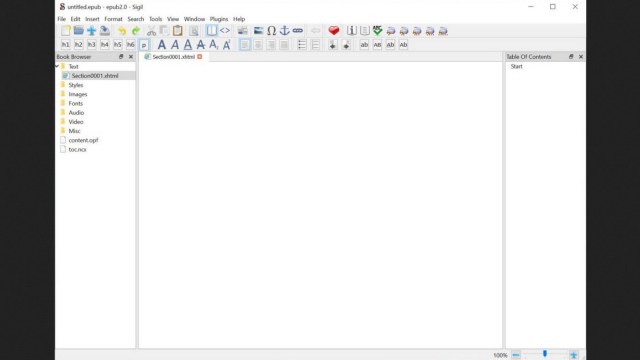640x360 pixels.
Task: Split section at cursor icon
Action: point(242,31)
